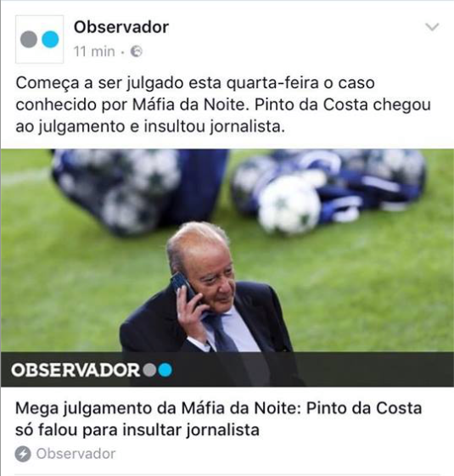Viewport: 454px width, 476px height.
Task: Click the grey dot in profile avatar
Action: click(x=29, y=39)
